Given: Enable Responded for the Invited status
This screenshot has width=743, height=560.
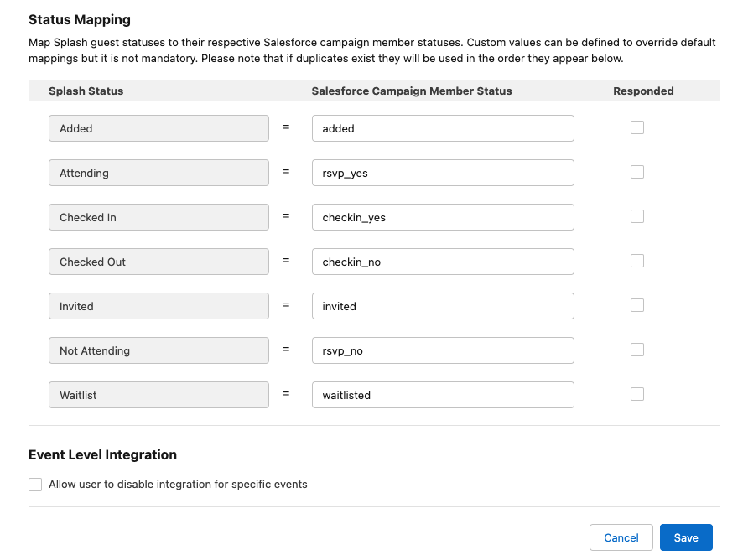Looking at the screenshot, I should click(636, 306).
